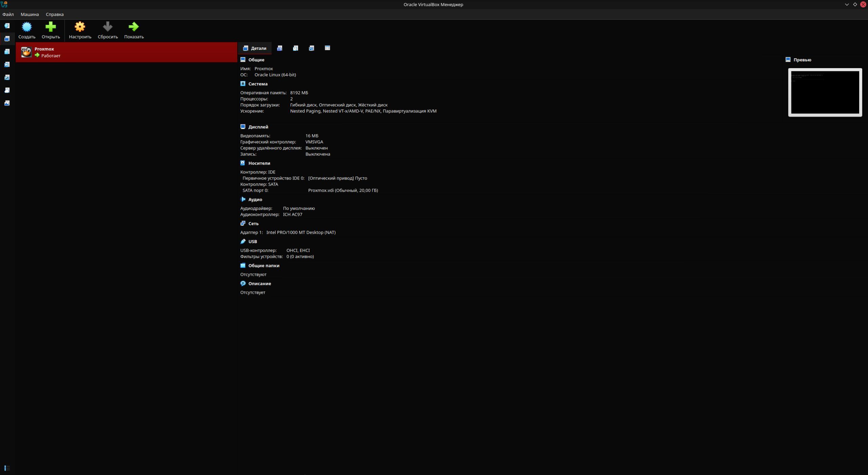Select the Детали tab
The width and height of the screenshot is (868, 475).
(255, 48)
